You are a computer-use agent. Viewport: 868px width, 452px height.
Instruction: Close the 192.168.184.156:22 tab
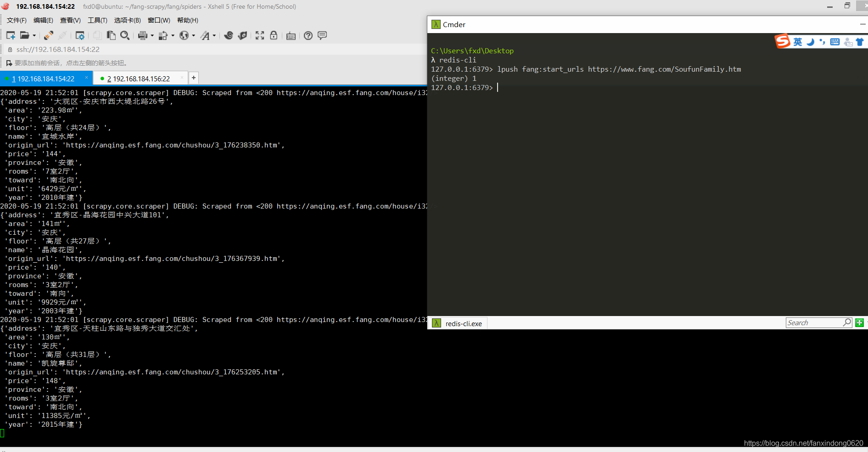point(182,78)
